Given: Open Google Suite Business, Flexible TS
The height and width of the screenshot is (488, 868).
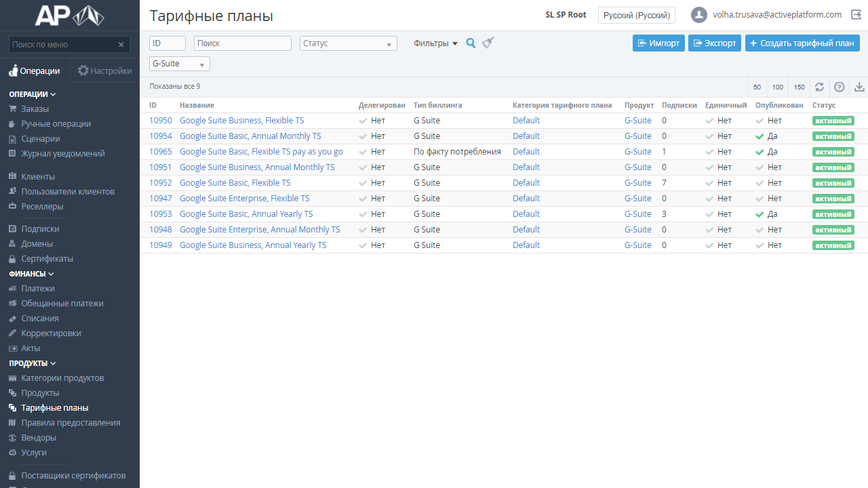Looking at the screenshot, I should tap(242, 121).
